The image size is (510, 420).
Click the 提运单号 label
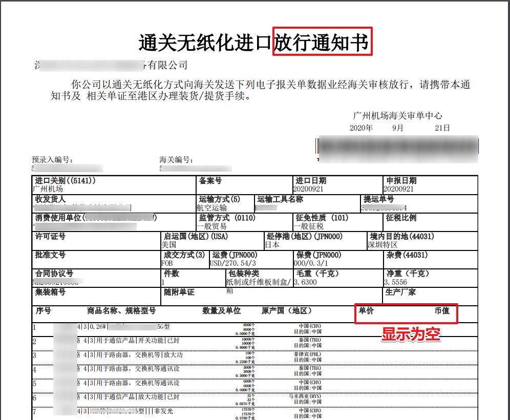378,199
